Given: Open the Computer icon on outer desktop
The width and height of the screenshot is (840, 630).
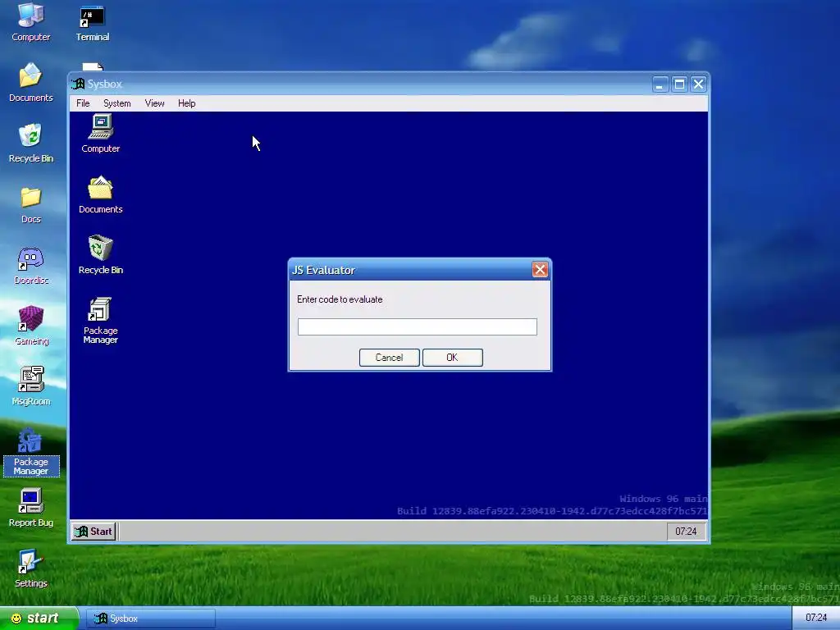Looking at the screenshot, I should click(30, 22).
